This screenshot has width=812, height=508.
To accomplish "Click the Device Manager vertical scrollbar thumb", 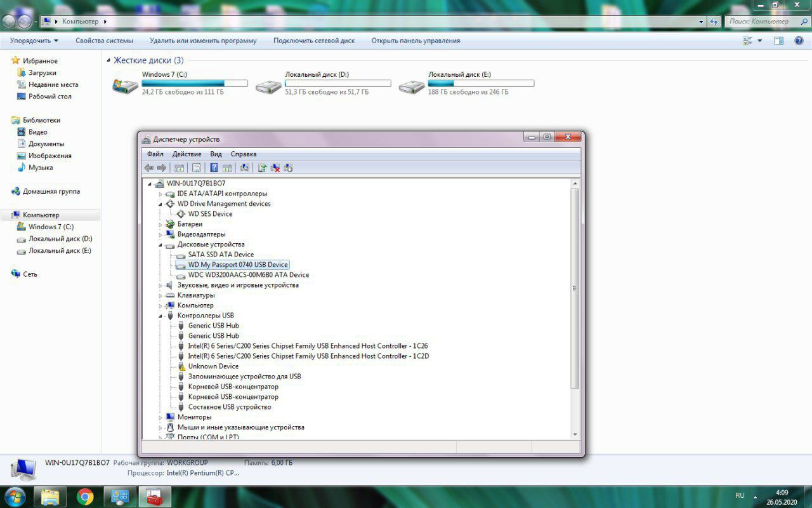I will click(x=575, y=288).
